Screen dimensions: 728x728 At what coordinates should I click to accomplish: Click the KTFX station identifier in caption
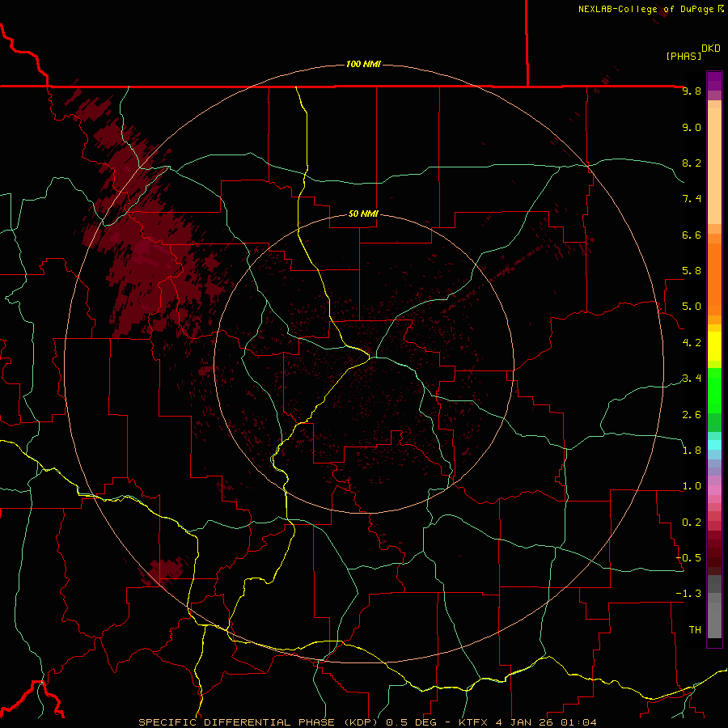(x=473, y=722)
